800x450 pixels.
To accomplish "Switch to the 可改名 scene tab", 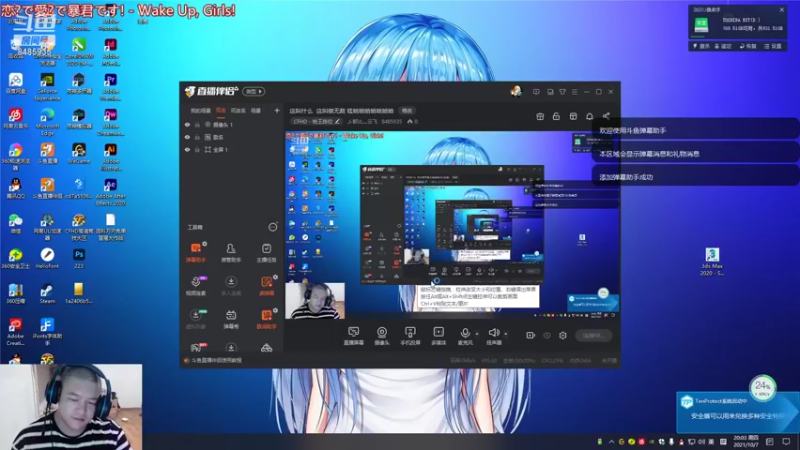I will tap(238, 110).
